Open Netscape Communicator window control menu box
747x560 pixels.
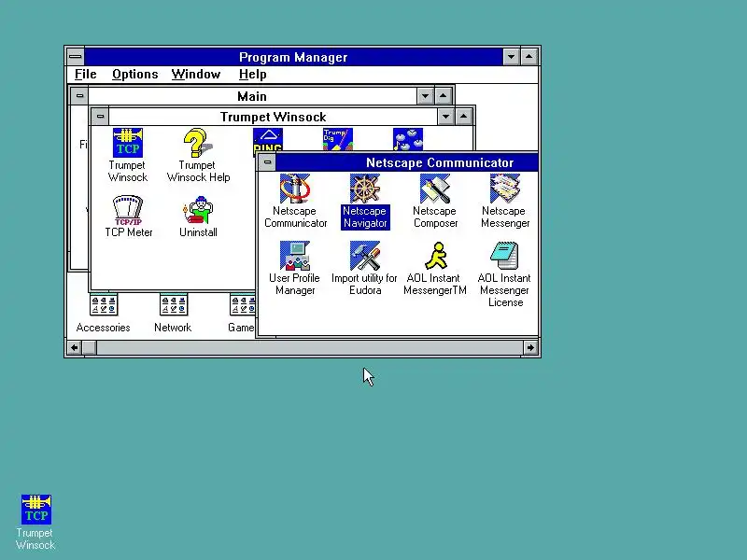tap(267, 162)
